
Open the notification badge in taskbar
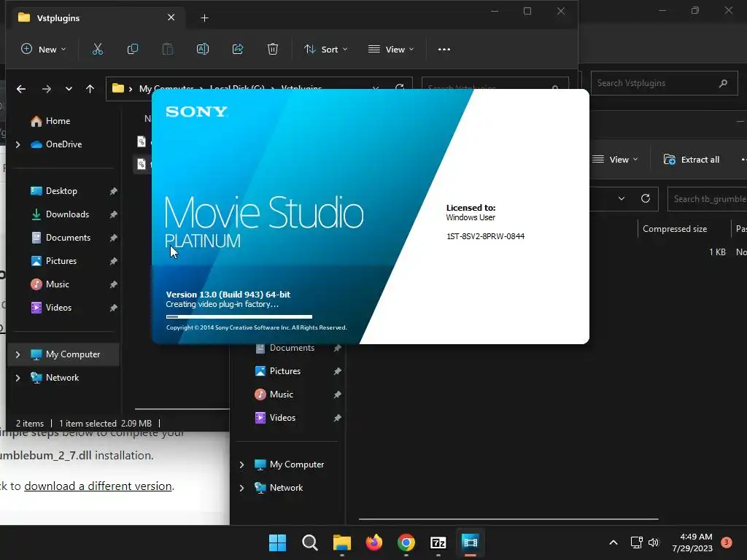(x=727, y=542)
